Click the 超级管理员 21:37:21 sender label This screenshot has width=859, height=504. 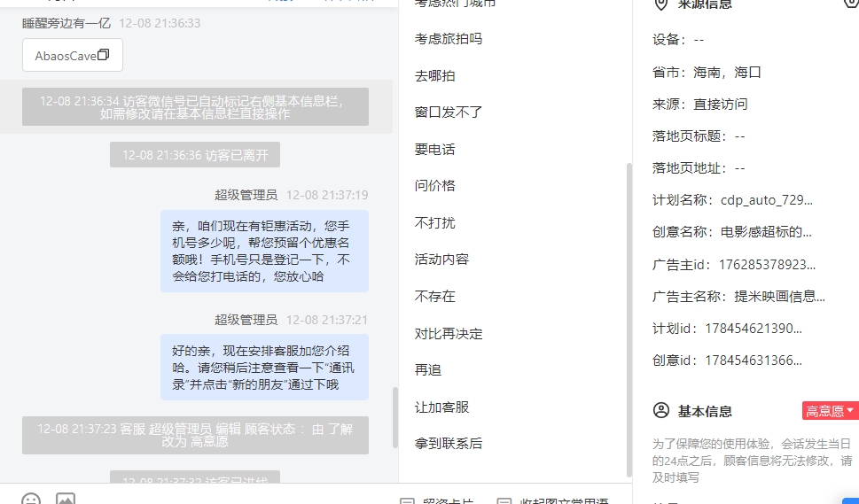pyautogui.click(x=246, y=320)
